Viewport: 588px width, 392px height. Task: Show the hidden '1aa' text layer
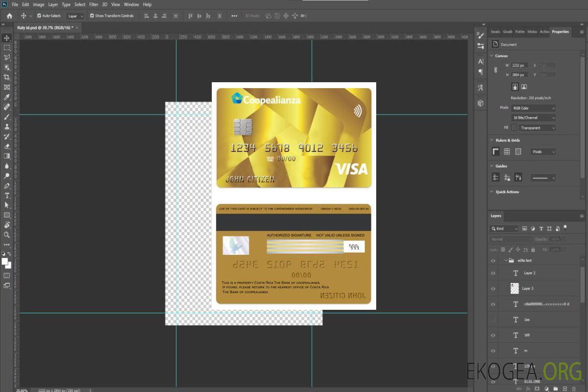(493, 320)
